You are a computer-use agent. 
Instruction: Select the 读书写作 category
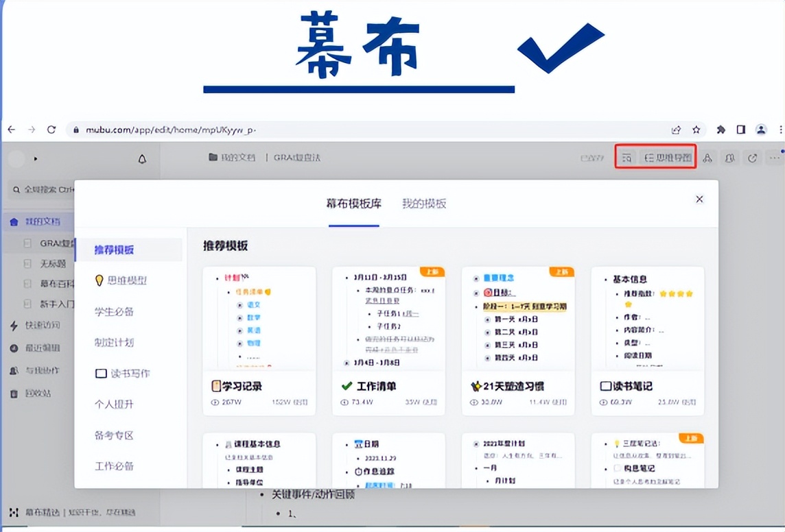click(122, 374)
